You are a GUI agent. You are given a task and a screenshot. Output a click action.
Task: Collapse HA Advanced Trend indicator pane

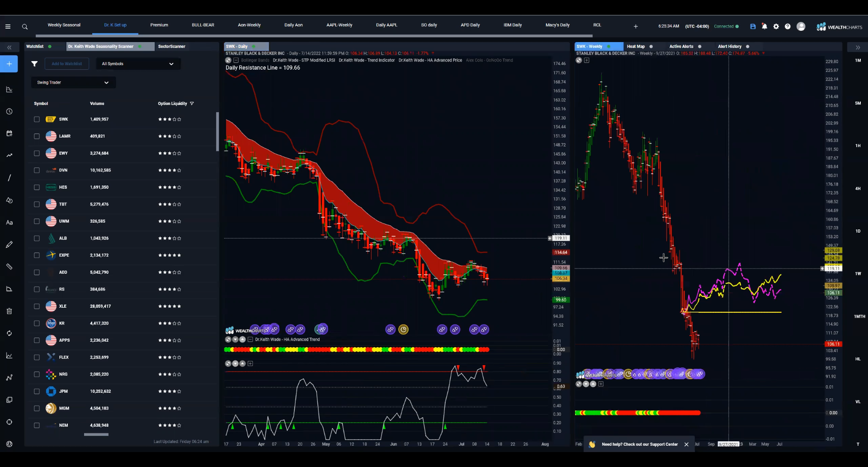point(250,339)
